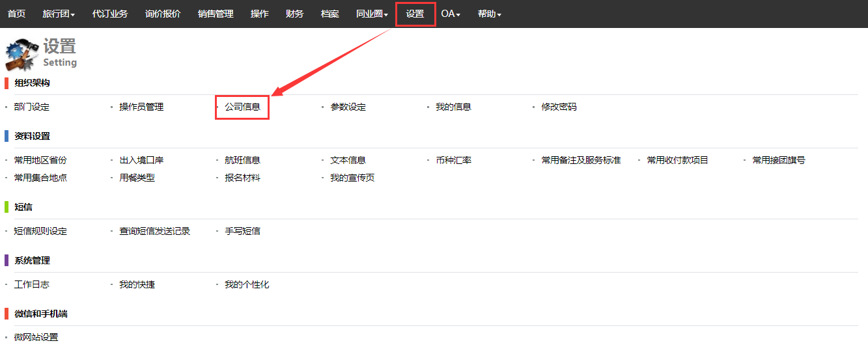This screenshot has height=354, width=868.
Task: Click the Setting wrench and gear icon
Action: [22, 55]
